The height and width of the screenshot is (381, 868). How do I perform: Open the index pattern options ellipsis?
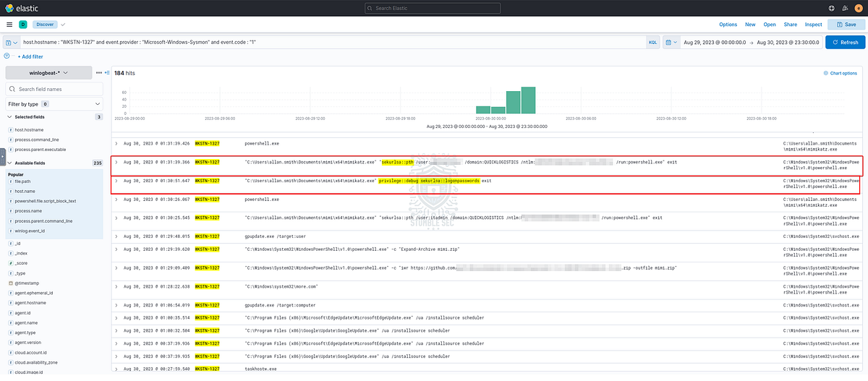point(98,72)
